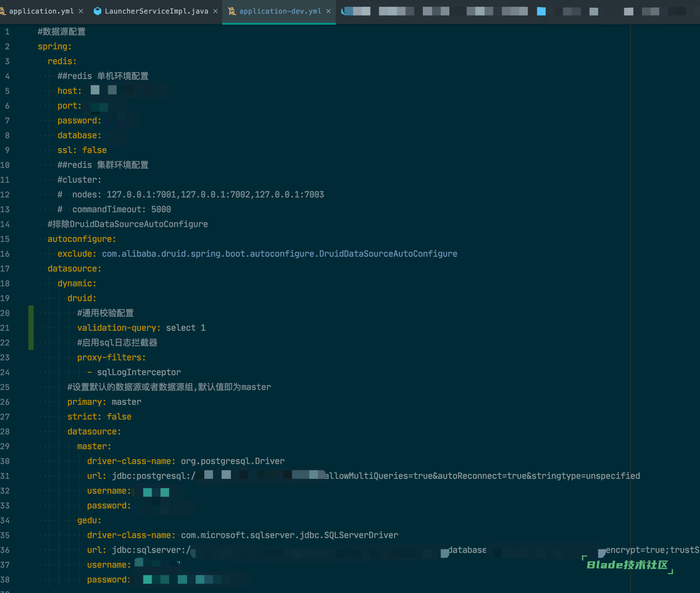
Task: Click gutter line number 29
Action: pyautogui.click(x=5, y=446)
